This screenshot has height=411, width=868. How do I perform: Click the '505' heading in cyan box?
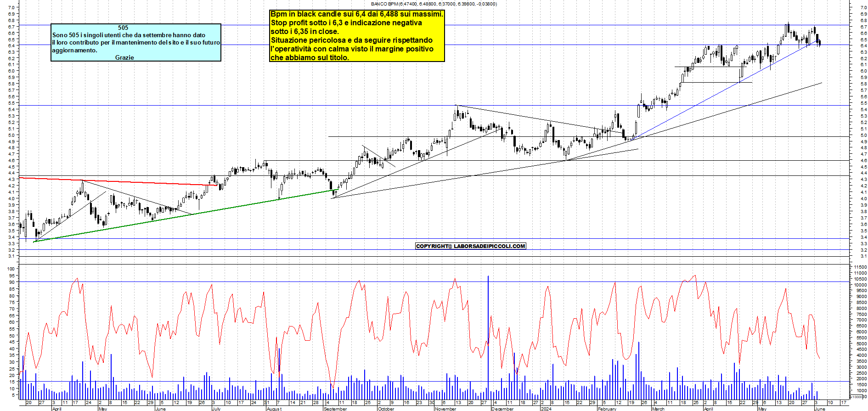click(123, 28)
